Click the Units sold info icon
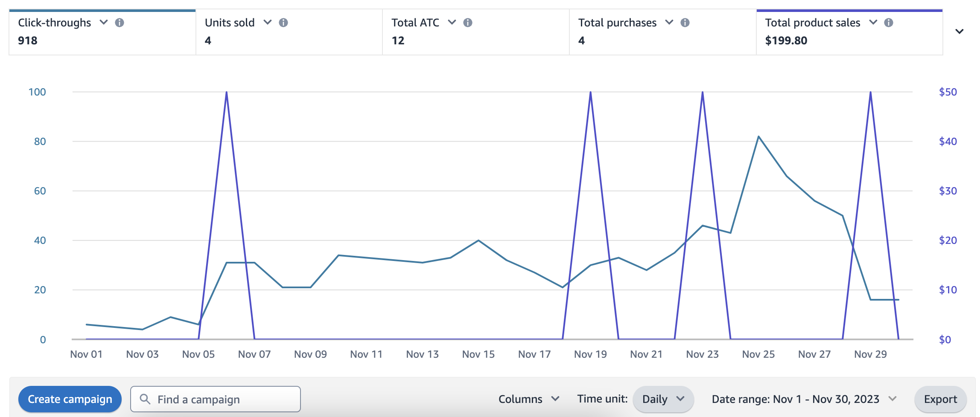Image resolution: width=980 pixels, height=417 pixels. pos(284,23)
